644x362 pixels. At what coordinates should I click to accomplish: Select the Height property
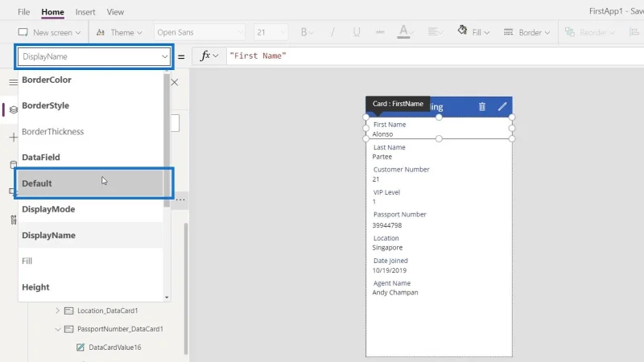90,287
